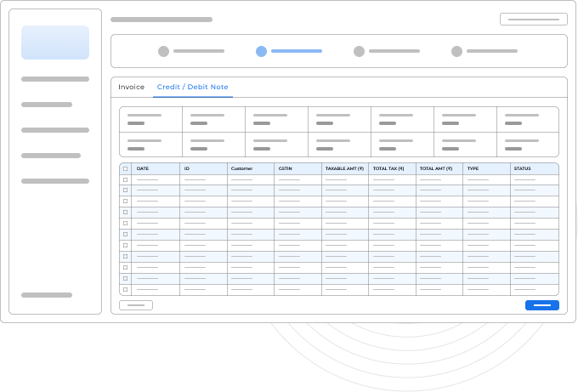Open the bottom-most sidebar item
578x392 pixels.
click(x=47, y=295)
